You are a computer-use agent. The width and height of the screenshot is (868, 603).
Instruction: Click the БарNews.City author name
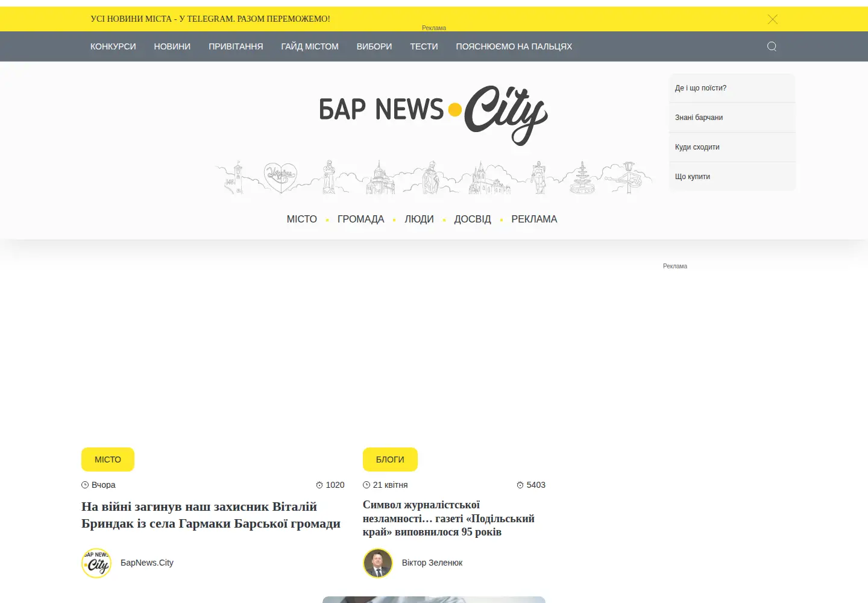[x=147, y=563]
